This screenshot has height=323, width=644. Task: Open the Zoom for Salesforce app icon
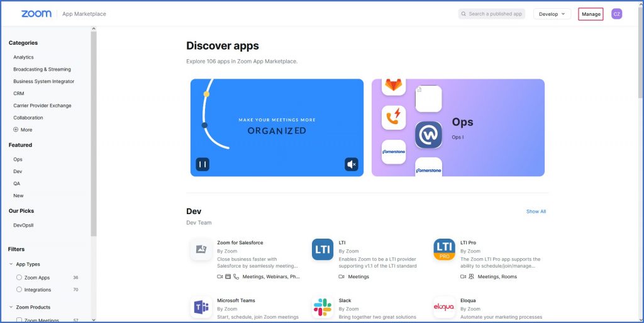pos(201,250)
